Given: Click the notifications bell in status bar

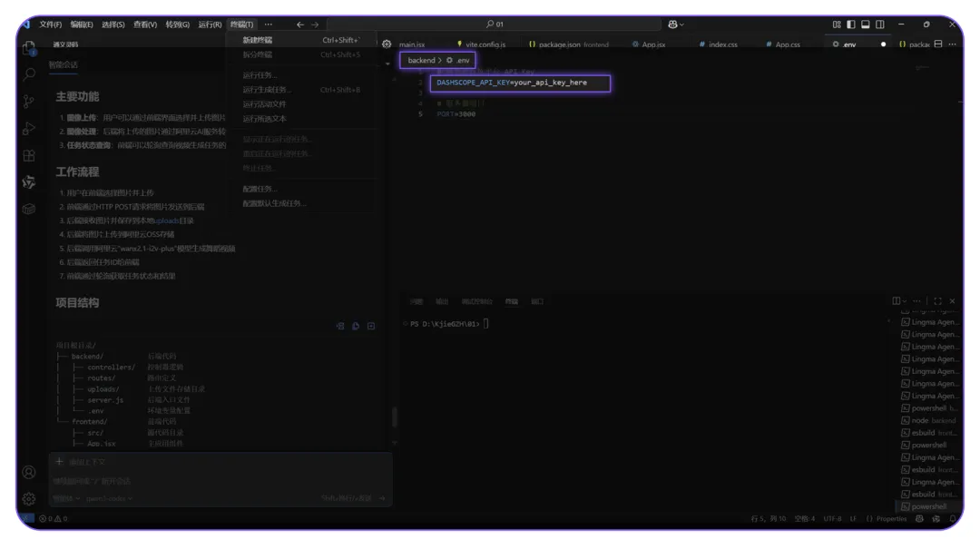Looking at the screenshot, I should [x=953, y=518].
